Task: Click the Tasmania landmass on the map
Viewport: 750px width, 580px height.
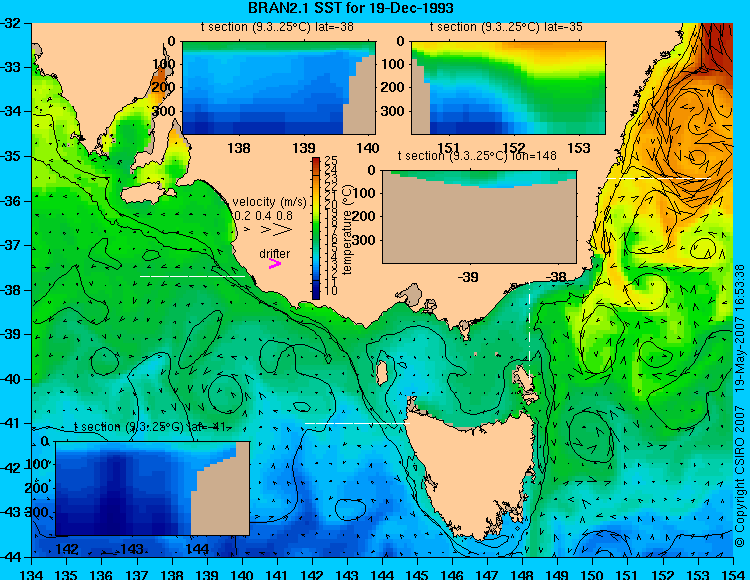Action: tap(474, 473)
